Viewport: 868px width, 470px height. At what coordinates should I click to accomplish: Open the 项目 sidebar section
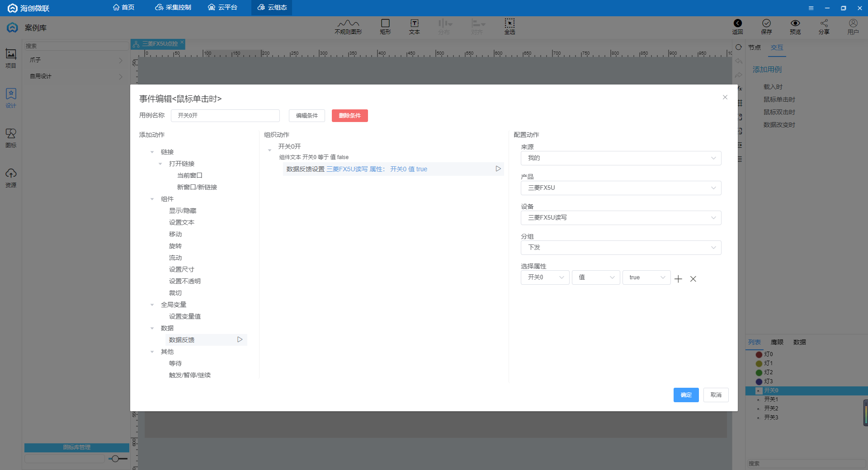11,58
